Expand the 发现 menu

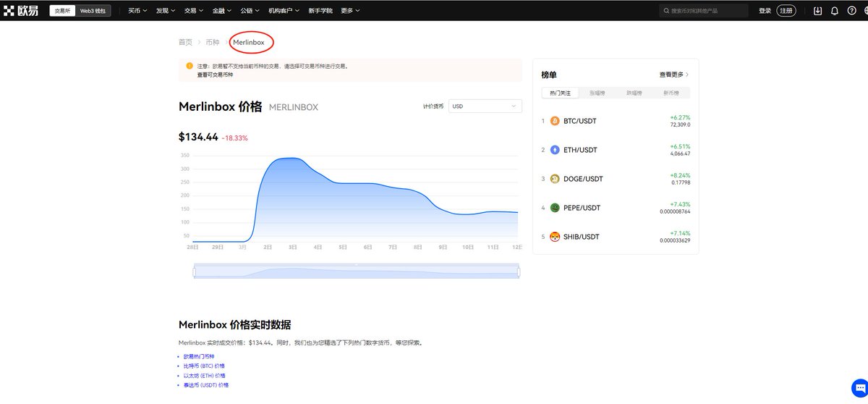click(x=165, y=11)
